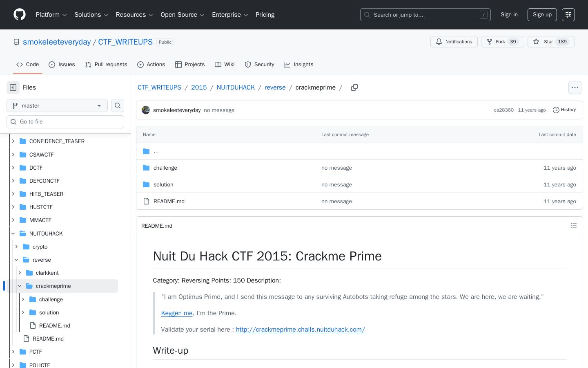Screen dimensions: 588x368
Task: Star the CTF_WRITEUPS repository
Action: (551, 42)
